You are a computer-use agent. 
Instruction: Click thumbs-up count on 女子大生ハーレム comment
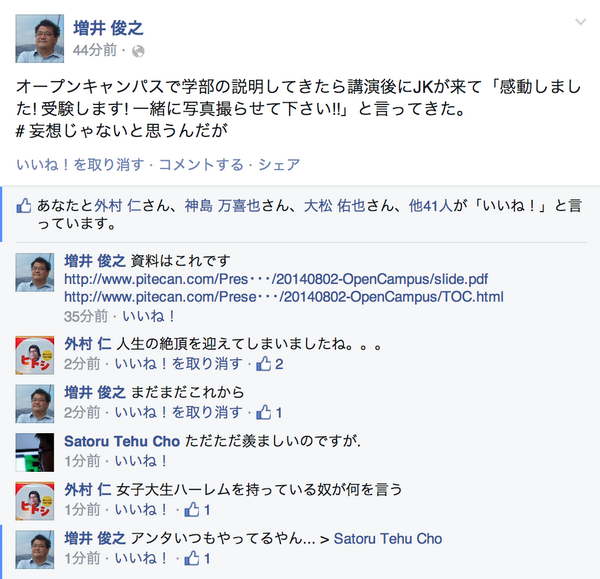coord(197,510)
